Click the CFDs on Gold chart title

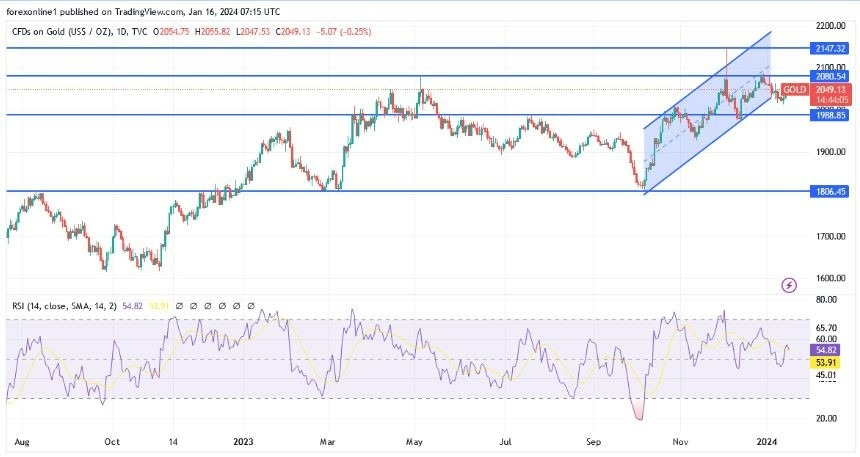pyautogui.click(x=80, y=32)
